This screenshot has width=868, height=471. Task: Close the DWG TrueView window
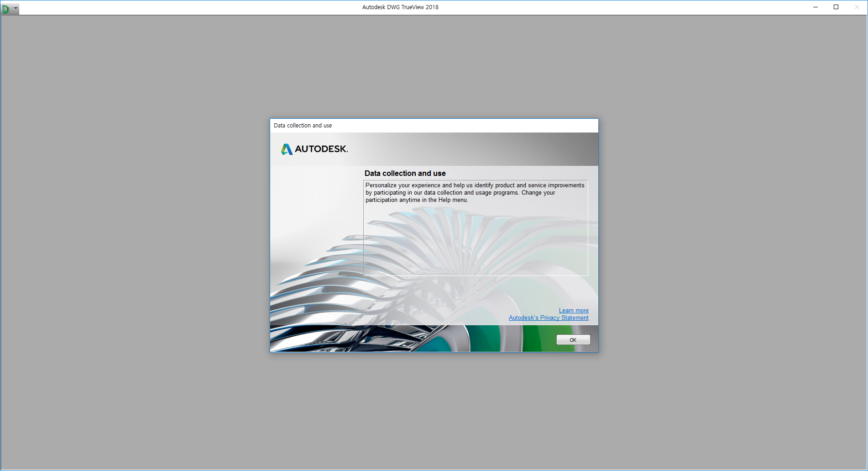pos(857,7)
